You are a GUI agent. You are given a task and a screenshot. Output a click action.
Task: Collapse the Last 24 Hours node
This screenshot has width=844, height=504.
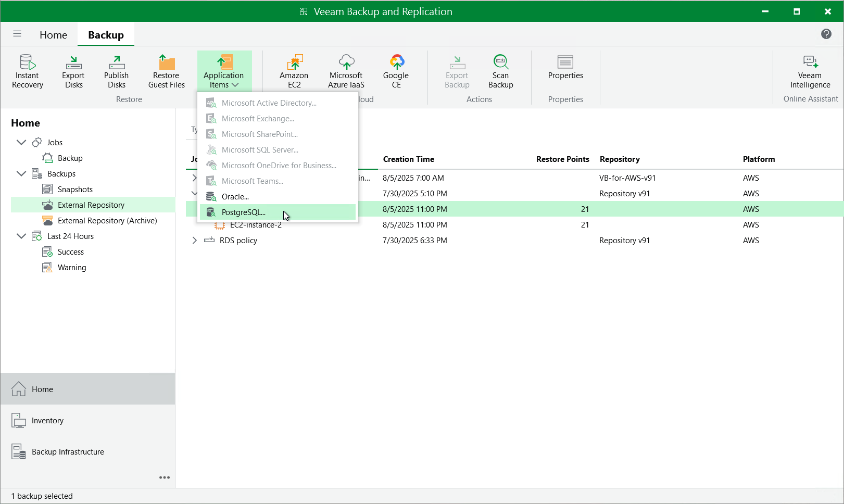[21, 236]
